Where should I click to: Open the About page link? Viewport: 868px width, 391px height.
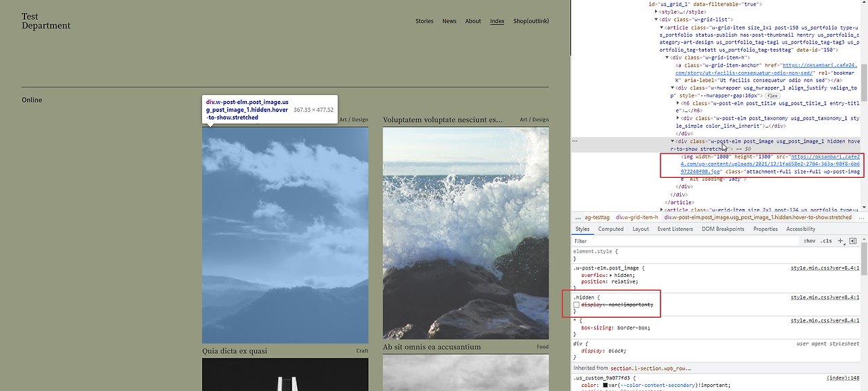(473, 21)
